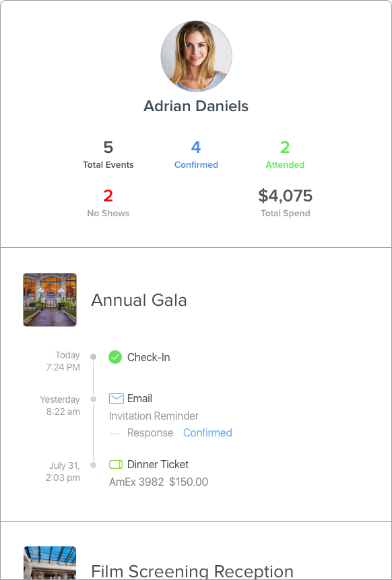Select the Yesterday 8:22 am timeline dot

[93, 399]
